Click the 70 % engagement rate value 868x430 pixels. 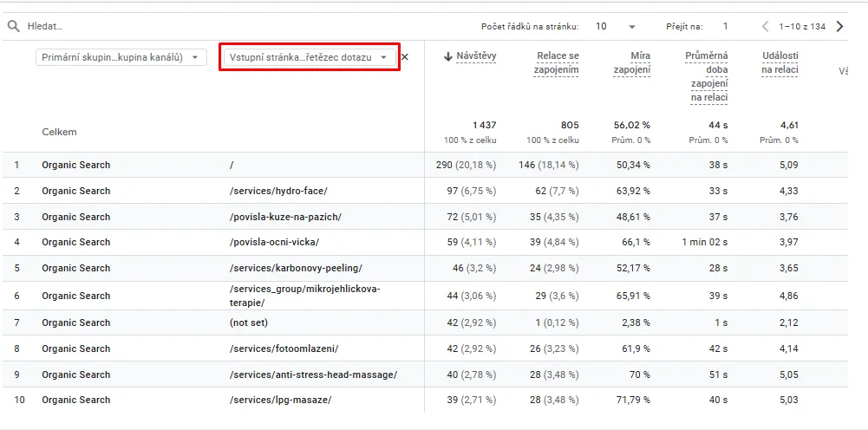click(x=640, y=375)
